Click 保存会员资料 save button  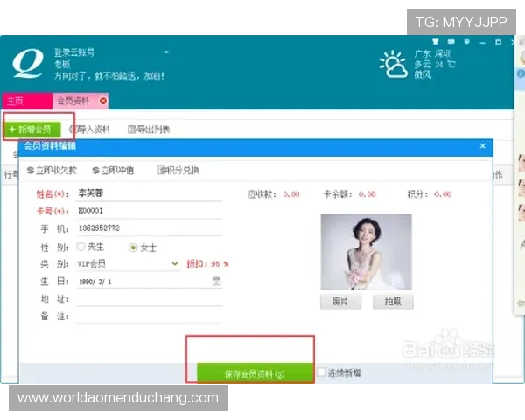[255, 374]
